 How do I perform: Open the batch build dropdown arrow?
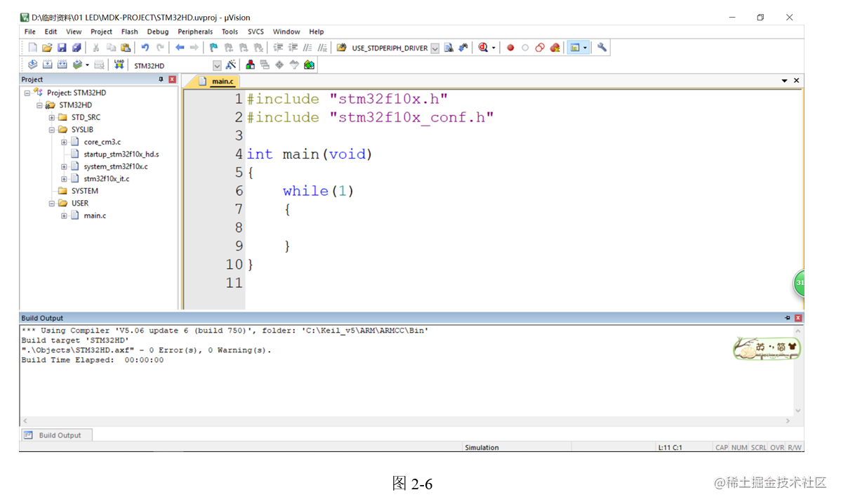(x=87, y=65)
